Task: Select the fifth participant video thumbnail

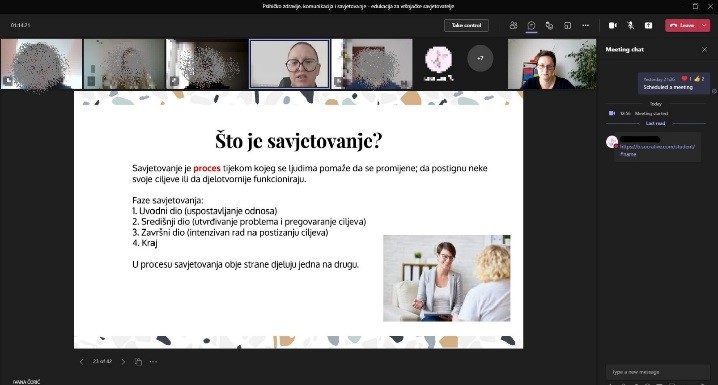Action: [372, 64]
